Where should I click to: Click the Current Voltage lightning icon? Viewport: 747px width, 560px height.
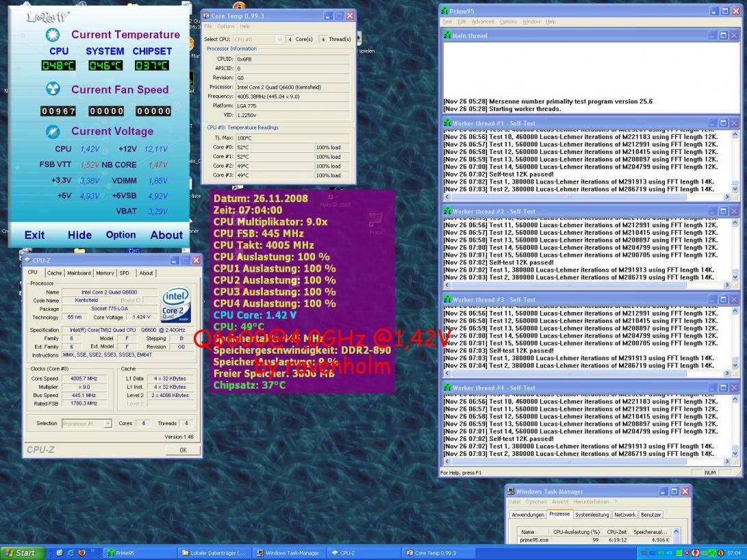[x=53, y=131]
